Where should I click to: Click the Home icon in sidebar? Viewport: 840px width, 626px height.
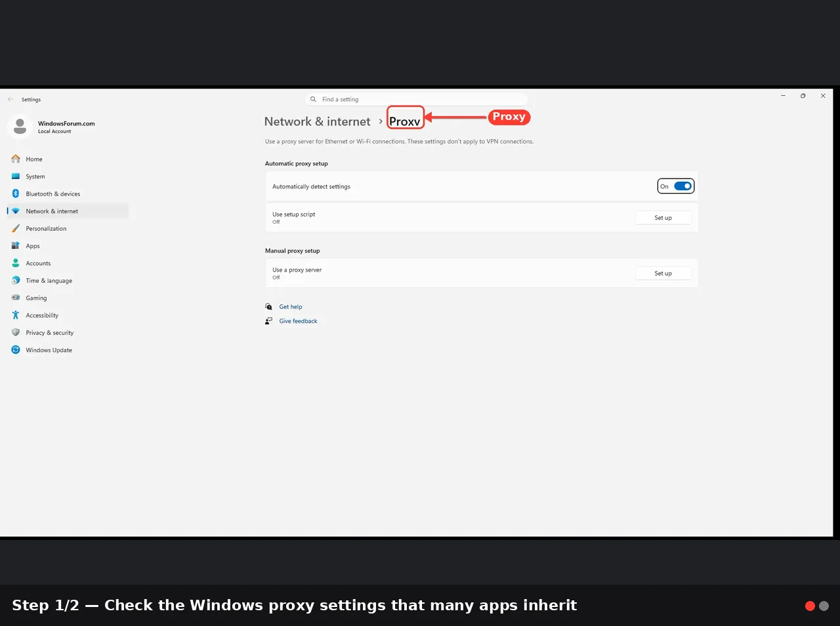click(16, 159)
